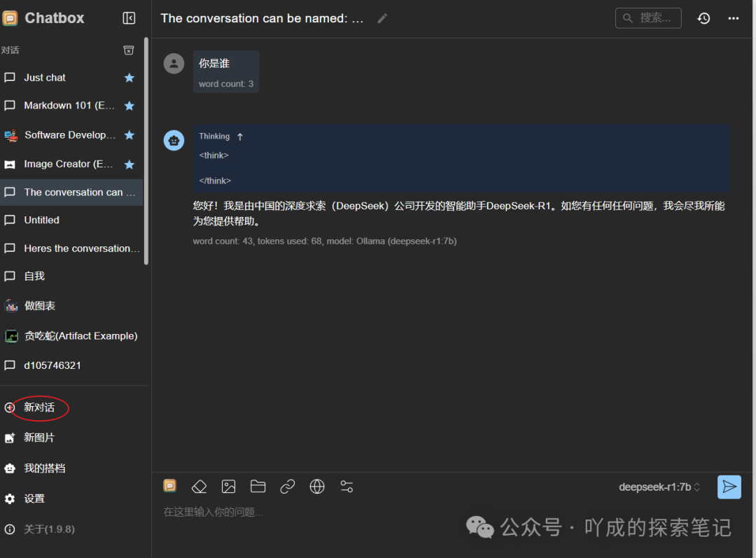Click the pencil icon to rename conversation
Screen dimensions: 756x558
click(x=382, y=18)
